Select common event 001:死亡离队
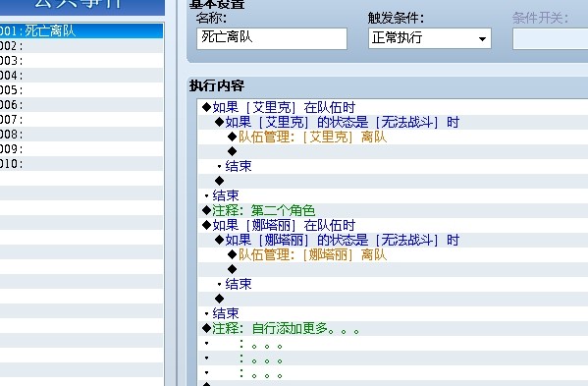This screenshot has height=386, width=588. coord(81,30)
